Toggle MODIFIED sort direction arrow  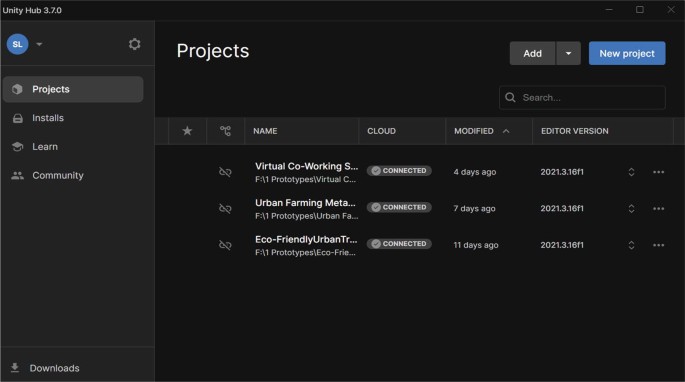click(506, 131)
